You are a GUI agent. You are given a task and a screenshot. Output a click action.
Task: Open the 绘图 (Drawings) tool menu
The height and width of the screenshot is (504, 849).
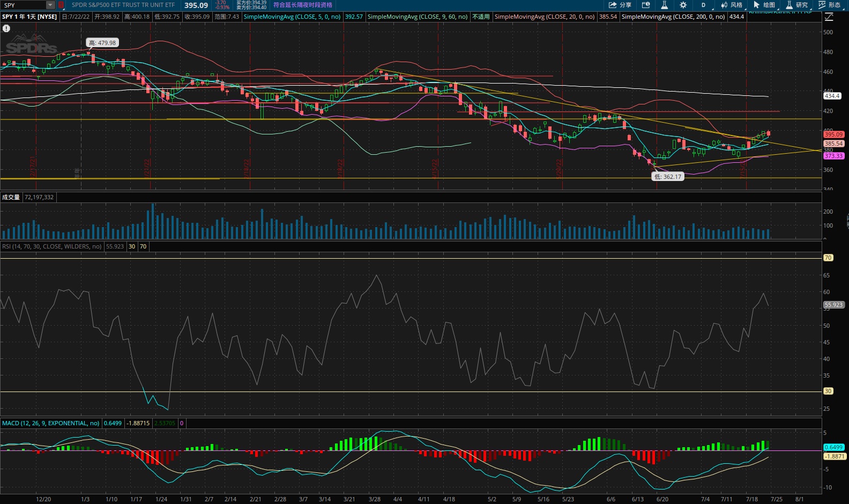(764, 5)
